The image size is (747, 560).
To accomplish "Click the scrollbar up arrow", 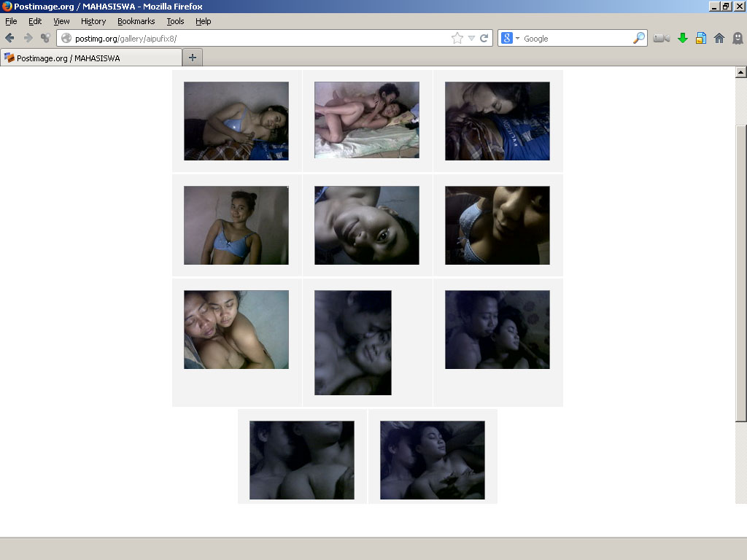I will [741, 71].
